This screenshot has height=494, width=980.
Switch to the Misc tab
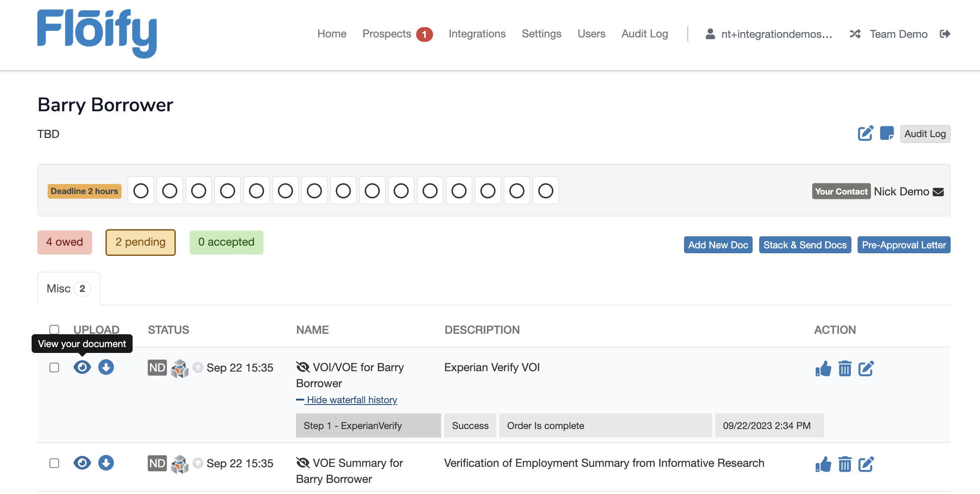68,288
